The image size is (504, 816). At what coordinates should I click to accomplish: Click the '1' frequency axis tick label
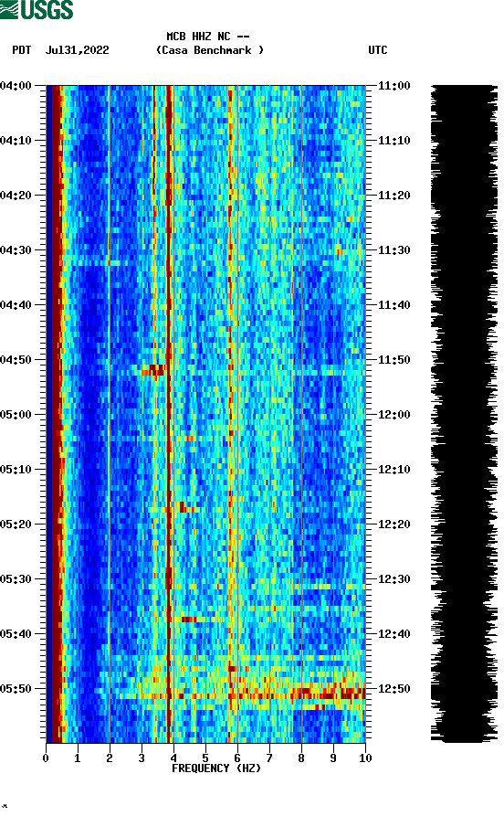point(78,758)
